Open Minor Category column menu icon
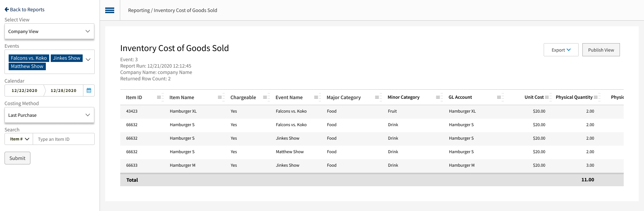 click(x=438, y=97)
